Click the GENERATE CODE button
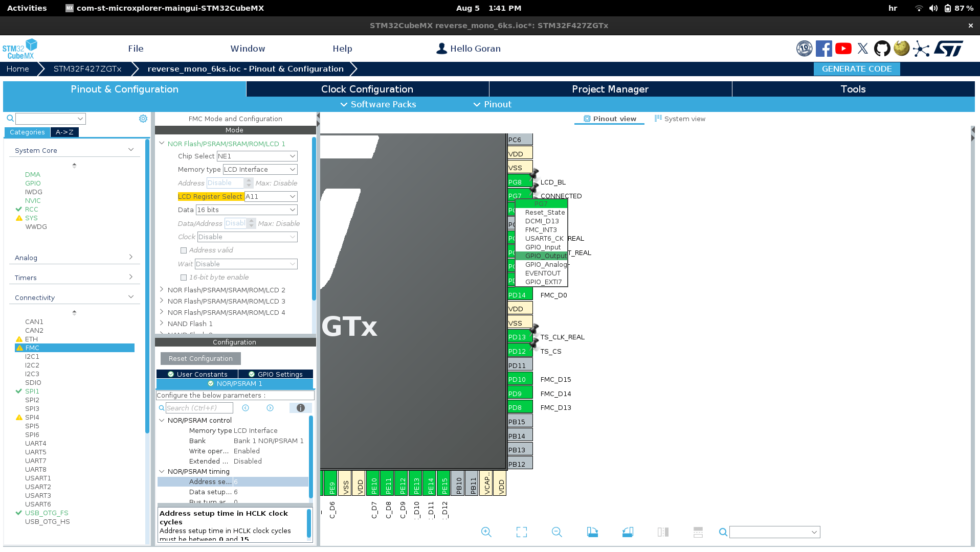 857,69
